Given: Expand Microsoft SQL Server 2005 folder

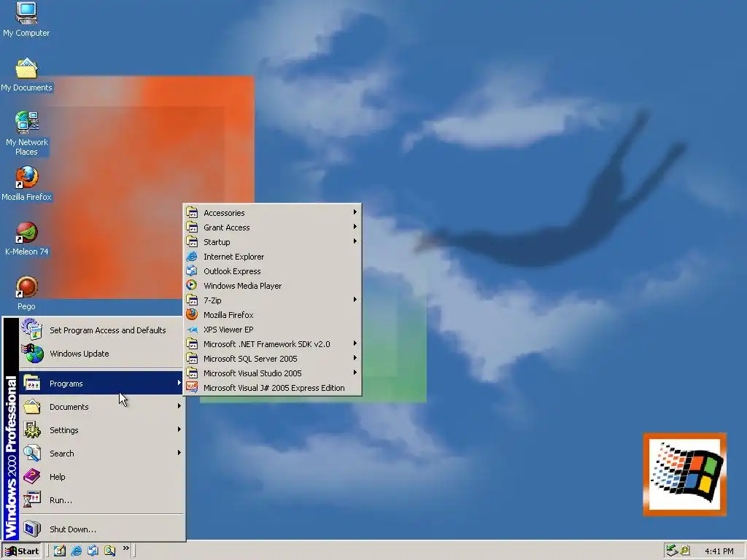Looking at the screenshot, I should [272, 359].
